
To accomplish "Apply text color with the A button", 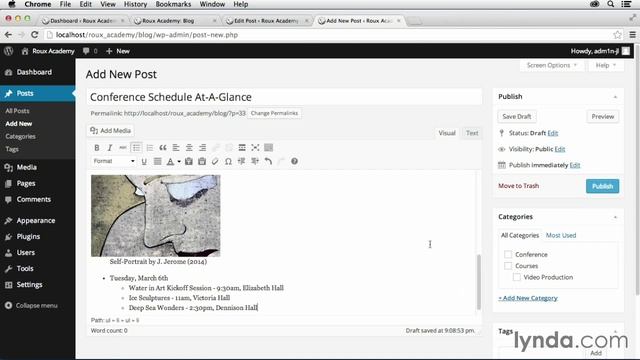I will (x=170, y=161).
